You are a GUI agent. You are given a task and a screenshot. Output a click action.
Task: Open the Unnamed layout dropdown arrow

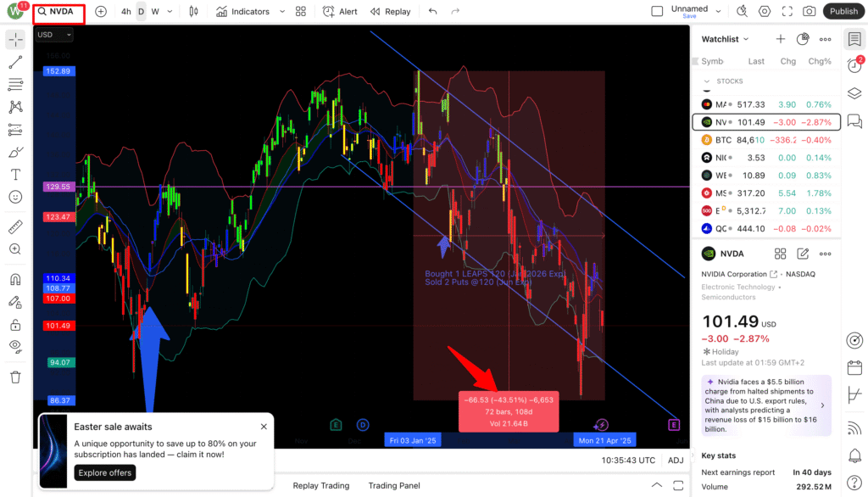[x=719, y=12]
